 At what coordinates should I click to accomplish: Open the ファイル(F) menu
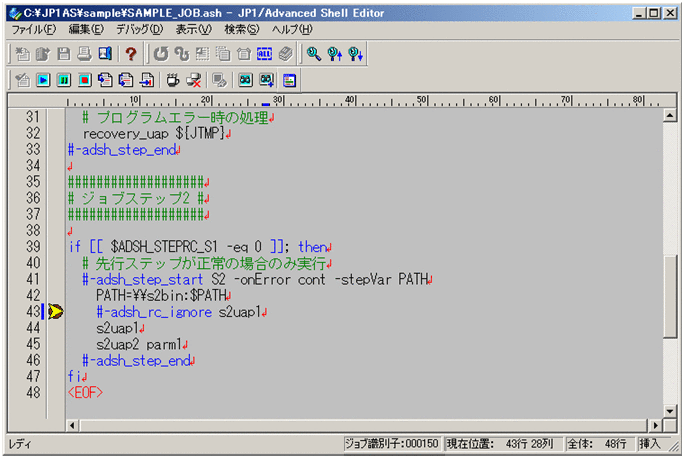tap(34, 30)
